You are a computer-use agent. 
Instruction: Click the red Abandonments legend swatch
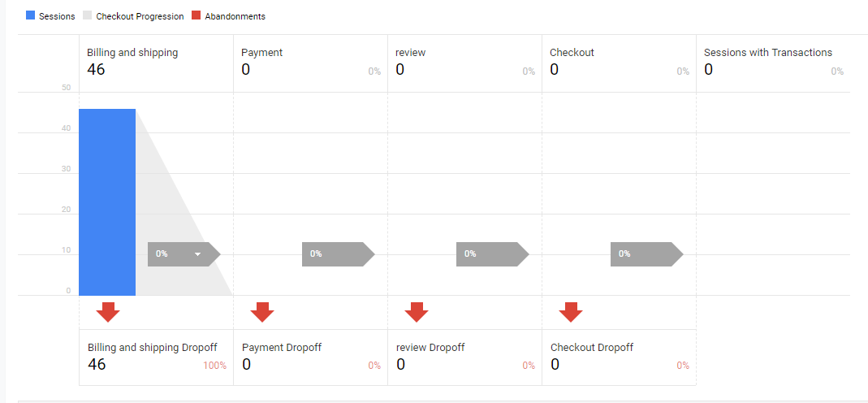(196, 15)
